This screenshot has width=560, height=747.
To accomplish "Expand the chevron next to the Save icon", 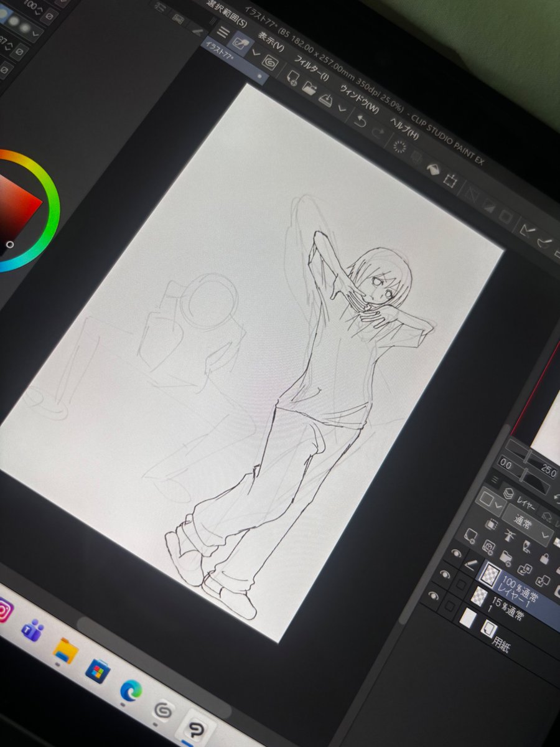I will tap(342, 108).
